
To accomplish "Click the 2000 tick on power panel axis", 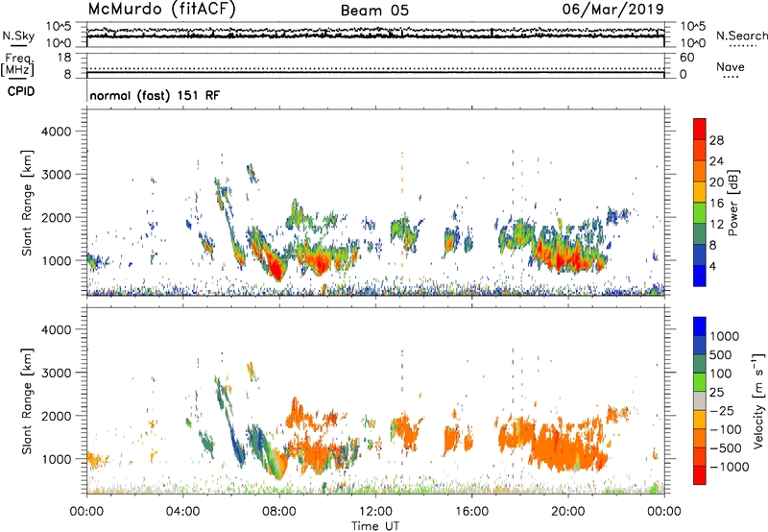I will pyautogui.click(x=57, y=217).
